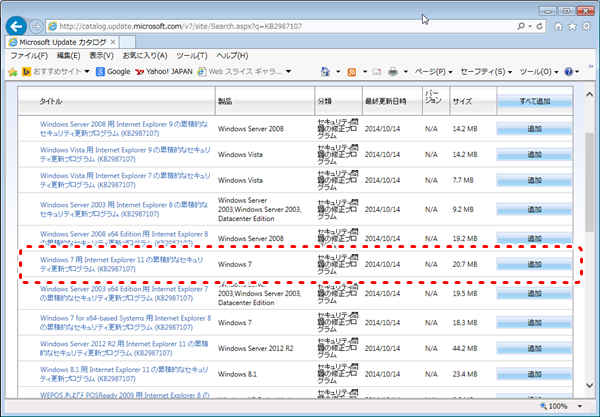The image size is (600, 417).
Task: Sort by サイズ column header
Action: [x=462, y=101]
